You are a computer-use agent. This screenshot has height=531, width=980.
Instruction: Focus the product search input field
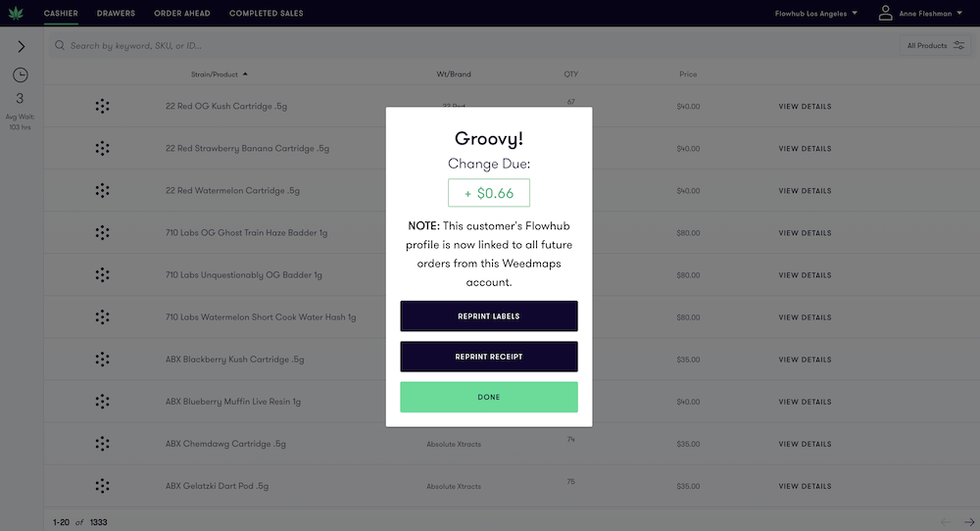click(x=472, y=46)
